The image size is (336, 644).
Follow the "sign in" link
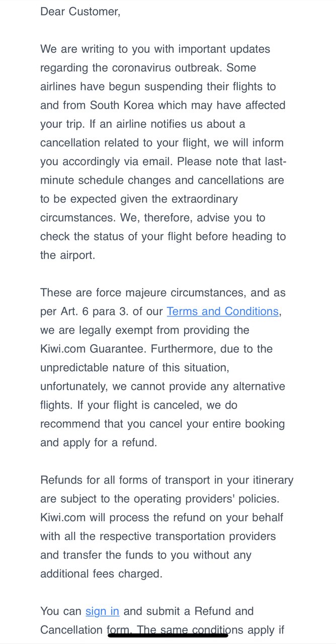click(x=102, y=611)
